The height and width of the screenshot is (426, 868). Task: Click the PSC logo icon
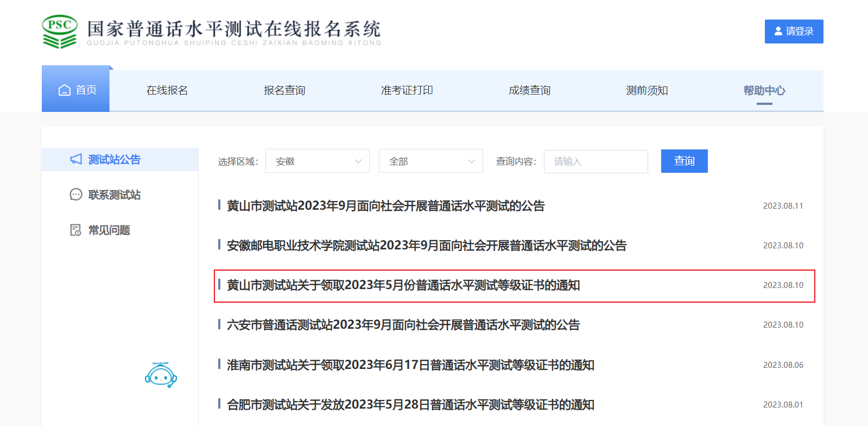(60, 32)
